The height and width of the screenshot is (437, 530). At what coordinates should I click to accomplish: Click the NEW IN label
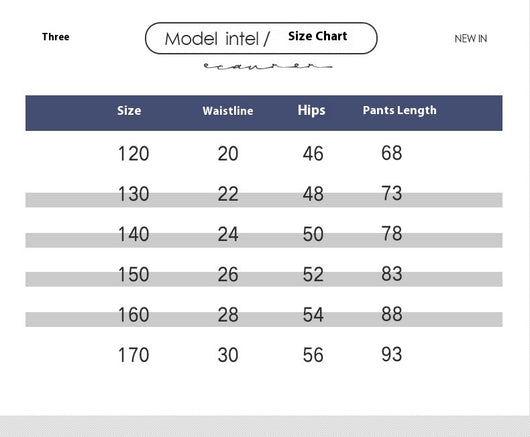471,39
